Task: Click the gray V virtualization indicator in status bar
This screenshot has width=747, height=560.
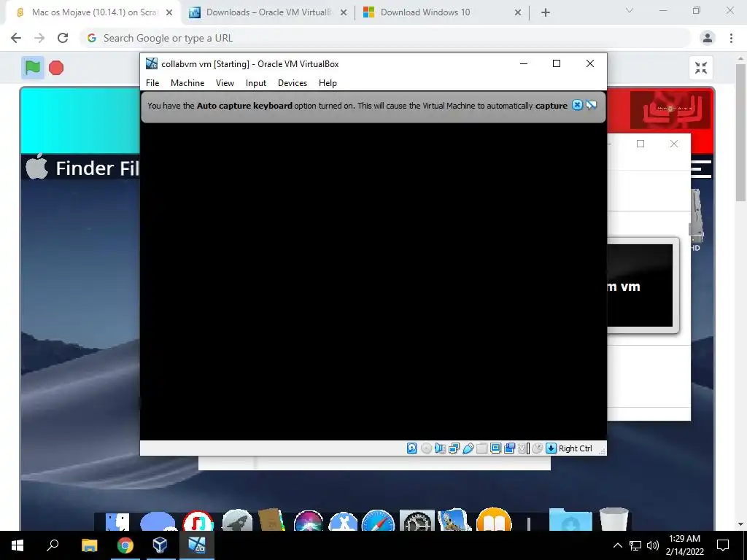Action: (522, 448)
